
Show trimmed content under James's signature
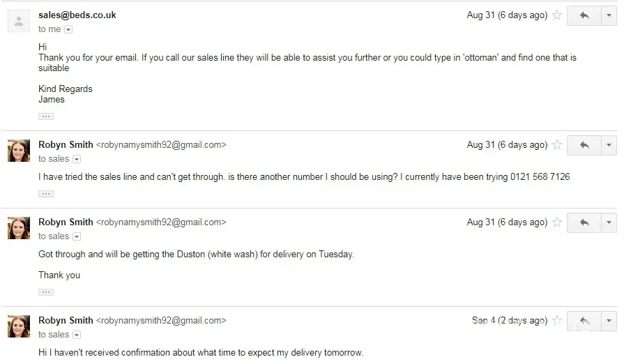click(46, 116)
